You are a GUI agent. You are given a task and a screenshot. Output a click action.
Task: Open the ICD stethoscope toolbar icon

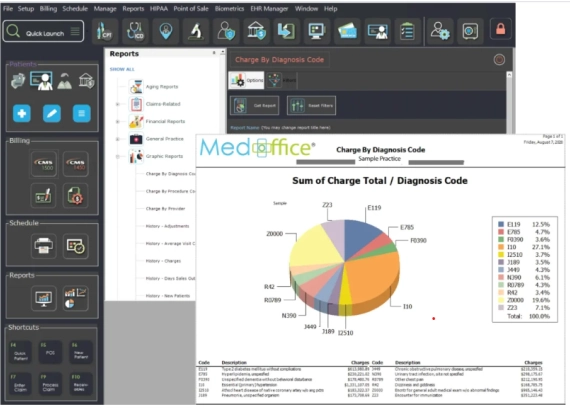pyautogui.click(x=135, y=31)
